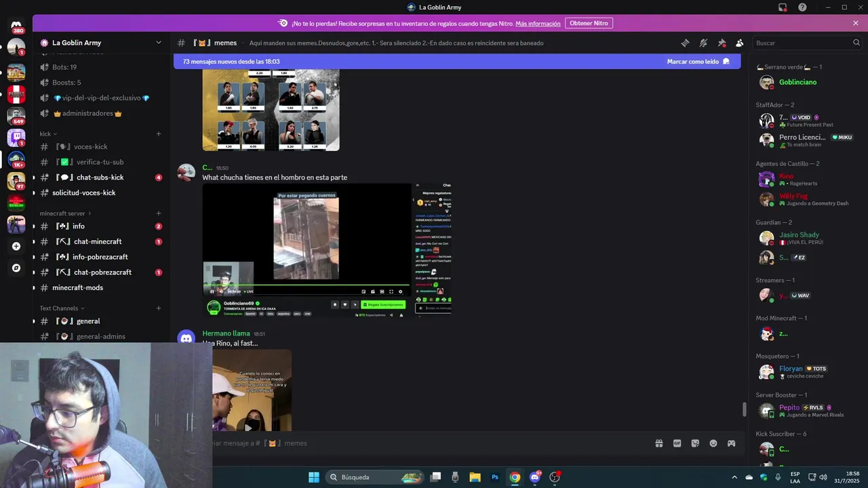
Task: Open the activities game controller icon
Action: point(731,443)
